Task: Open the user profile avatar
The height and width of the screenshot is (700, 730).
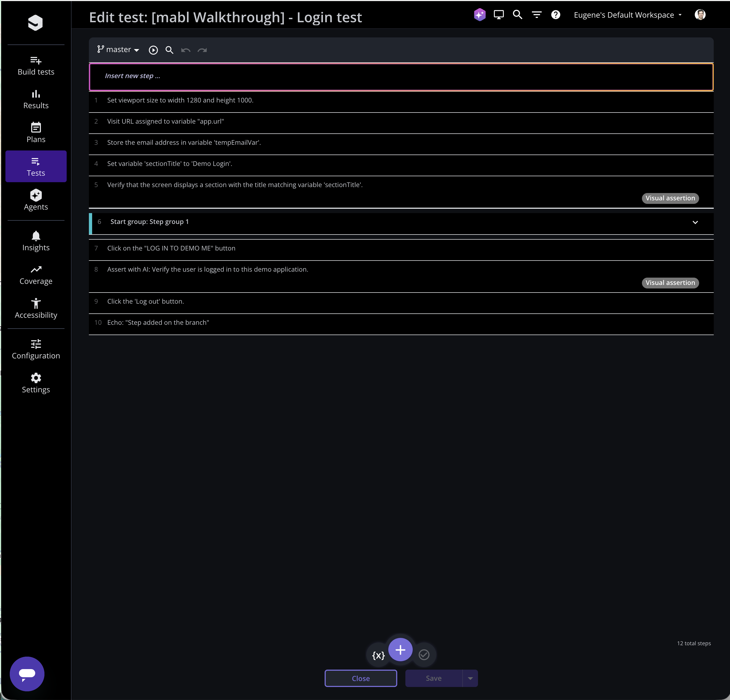Action: (700, 15)
